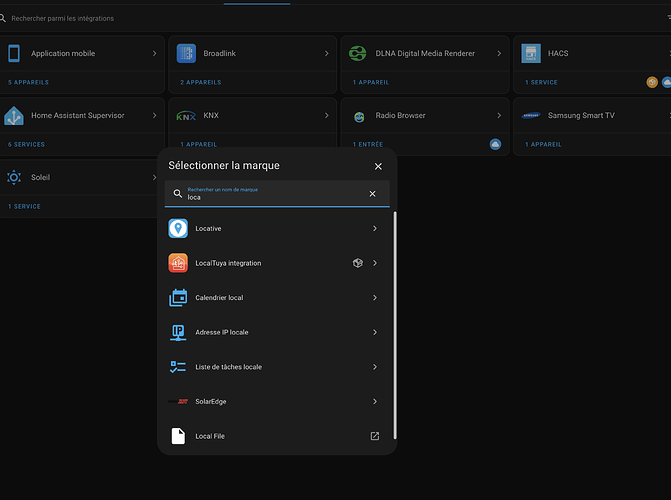The height and width of the screenshot is (500, 671).
Task: Open the 1 APPAREIL link on DLNA
Action: 371,82
